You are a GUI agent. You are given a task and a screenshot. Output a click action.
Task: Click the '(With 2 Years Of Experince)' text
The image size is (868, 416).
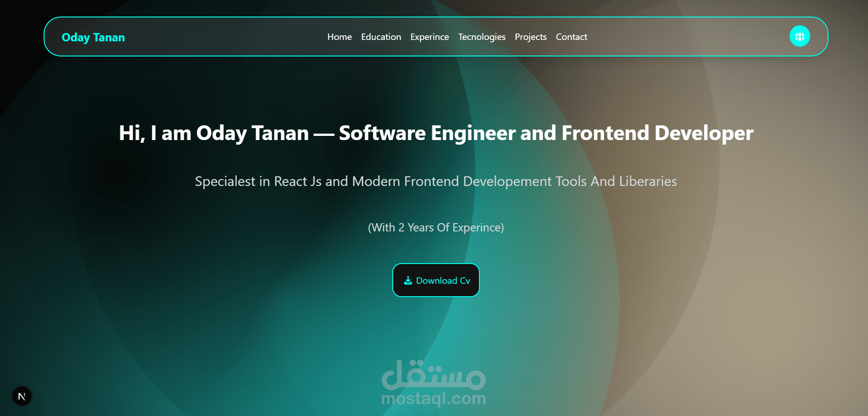click(436, 227)
